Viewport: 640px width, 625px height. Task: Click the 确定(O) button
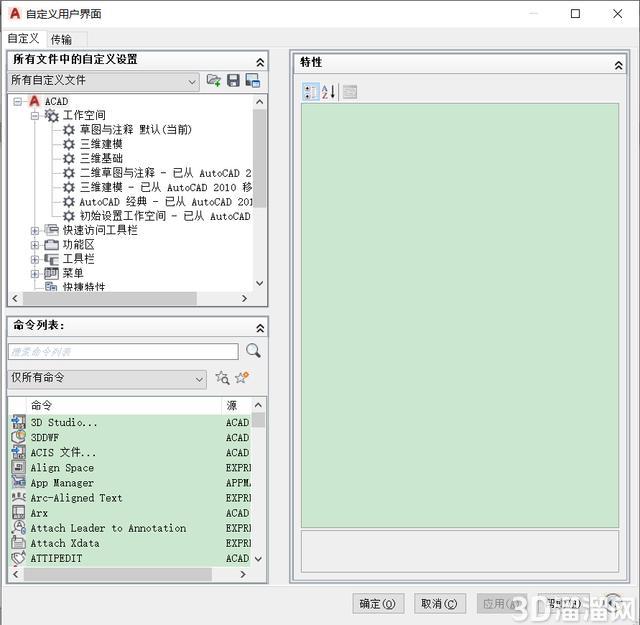pyautogui.click(x=378, y=603)
